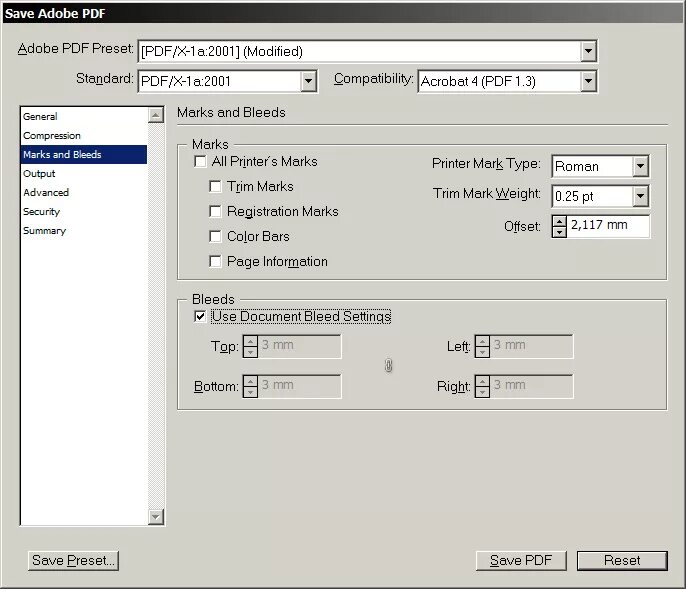
Task: Open Printer Mark Type dropdown
Action: click(x=640, y=166)
